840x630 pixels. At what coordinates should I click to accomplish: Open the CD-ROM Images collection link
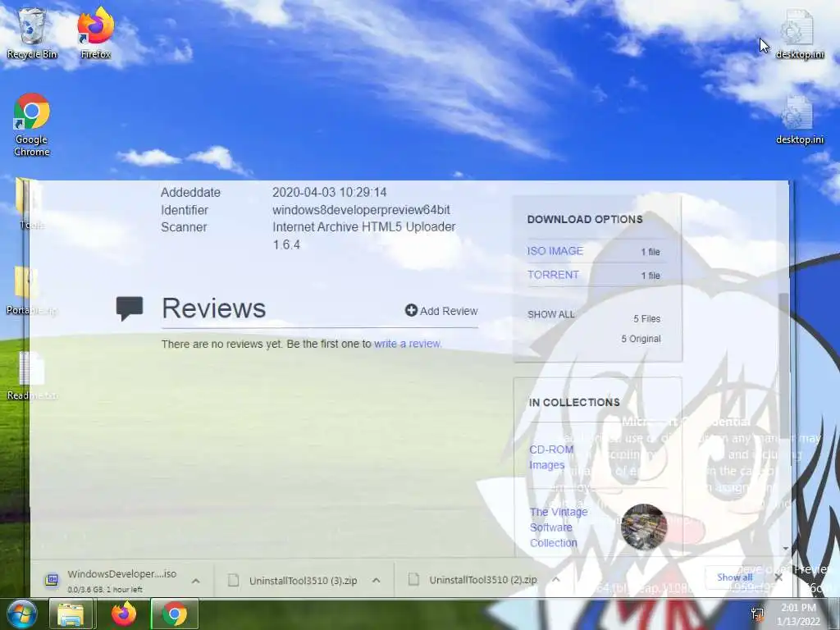pyautogui.click(x=551, y=457)
